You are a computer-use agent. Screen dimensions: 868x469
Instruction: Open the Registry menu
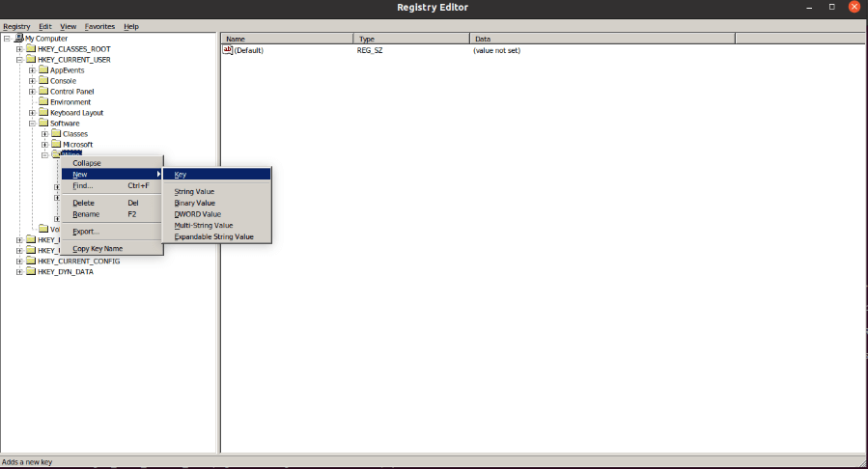coord(16,26)
